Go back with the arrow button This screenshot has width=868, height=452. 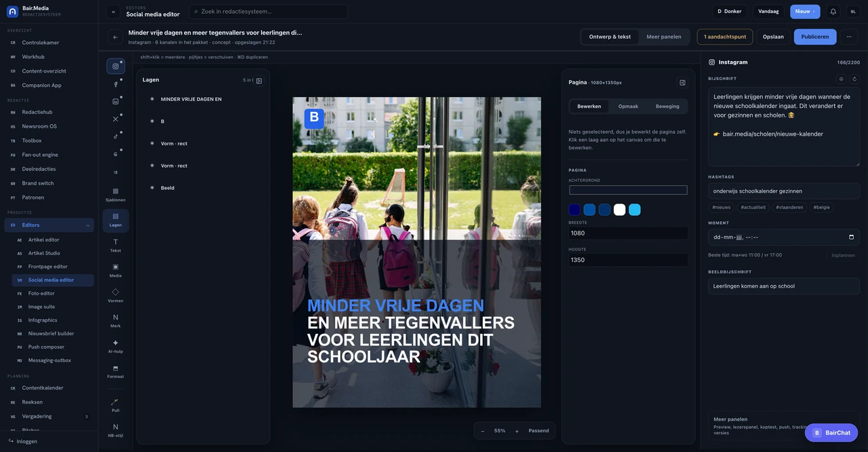tap(115, 37)
